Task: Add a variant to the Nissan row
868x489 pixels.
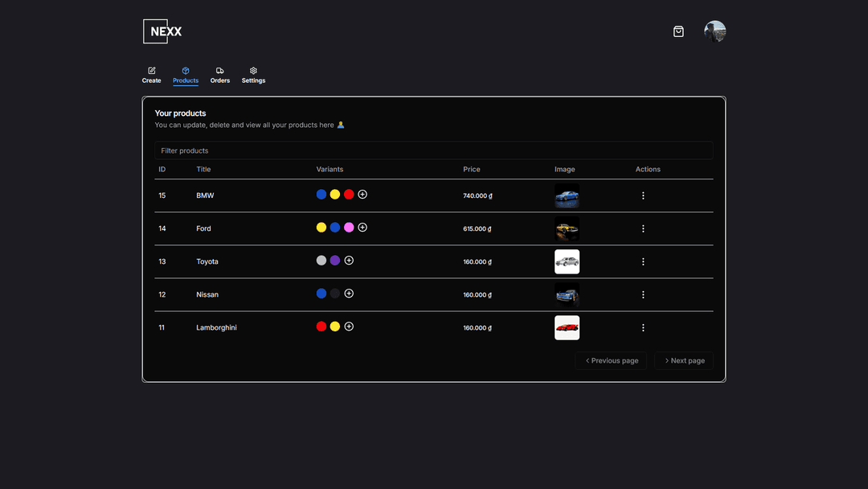Action: (x=349, y=294)
